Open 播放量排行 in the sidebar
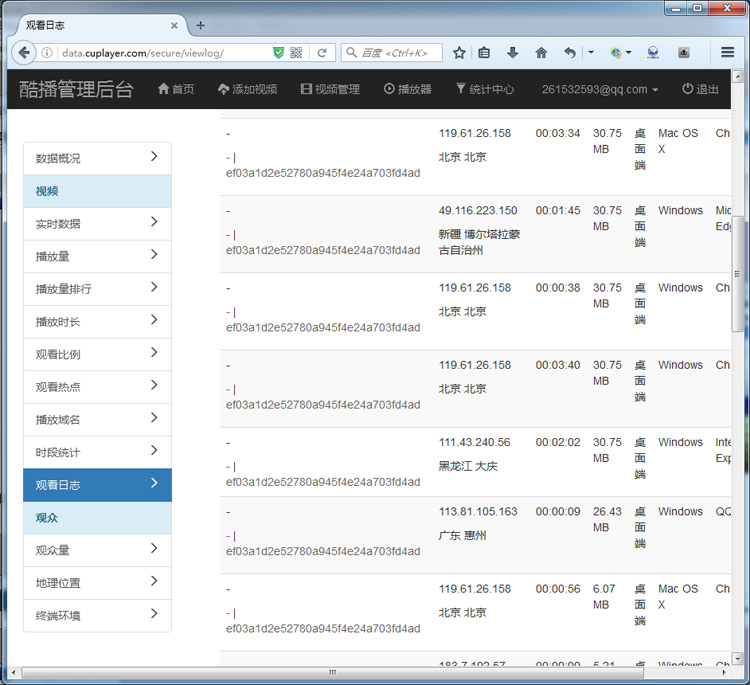Screen dimensions: 750x685 (98, 289)
